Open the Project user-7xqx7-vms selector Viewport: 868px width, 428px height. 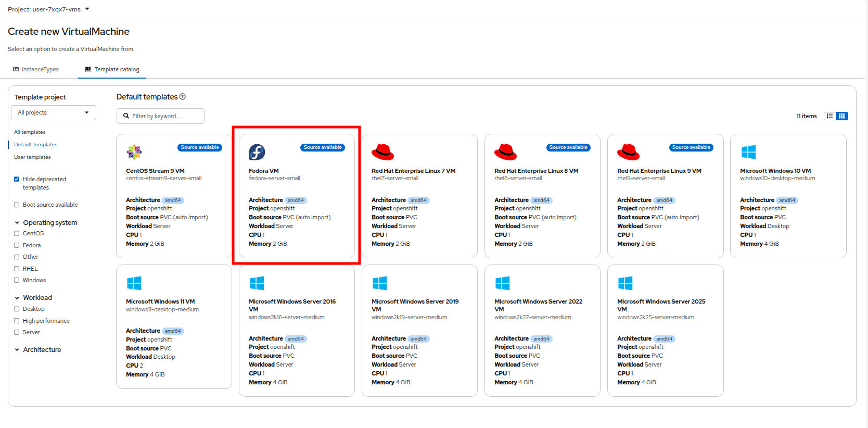[x=48, y=9]
